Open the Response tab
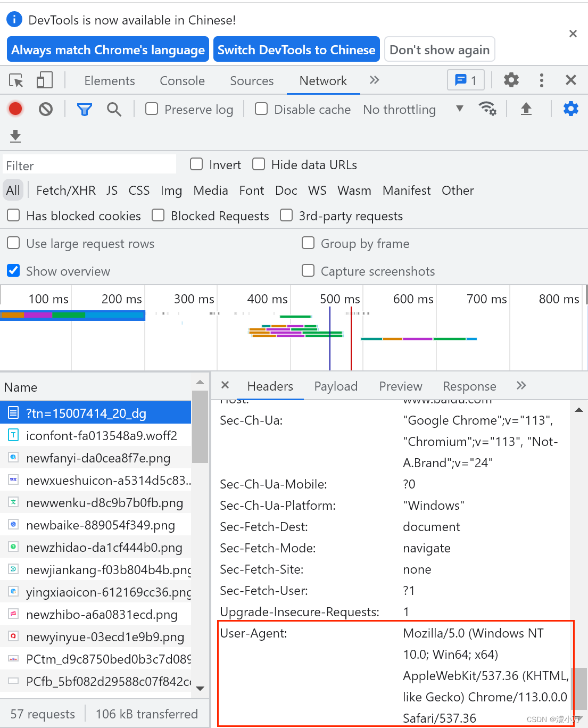 (x=469, y=386)
